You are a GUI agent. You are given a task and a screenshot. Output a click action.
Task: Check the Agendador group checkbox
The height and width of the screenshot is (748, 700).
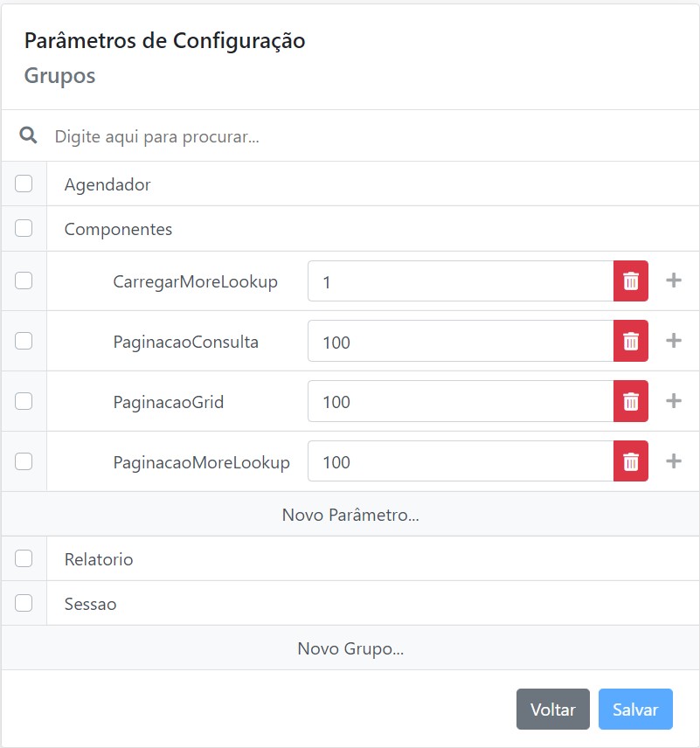(24, 184)
